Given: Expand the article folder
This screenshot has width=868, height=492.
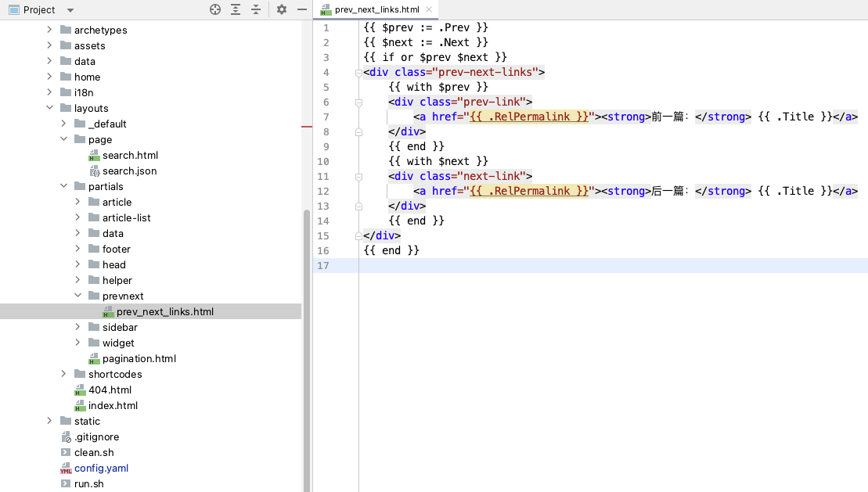Looking at the screenshot, I should click(77, 202).
